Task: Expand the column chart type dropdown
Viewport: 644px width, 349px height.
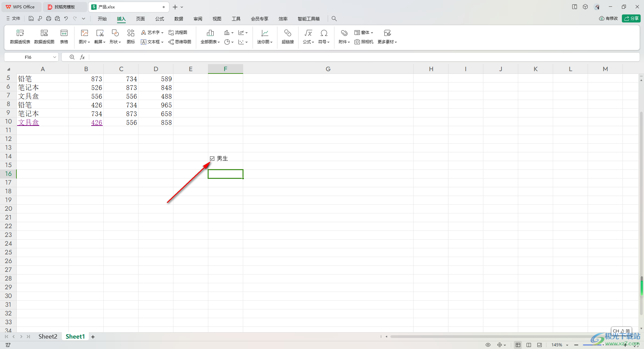Action: tap(232, 33)
